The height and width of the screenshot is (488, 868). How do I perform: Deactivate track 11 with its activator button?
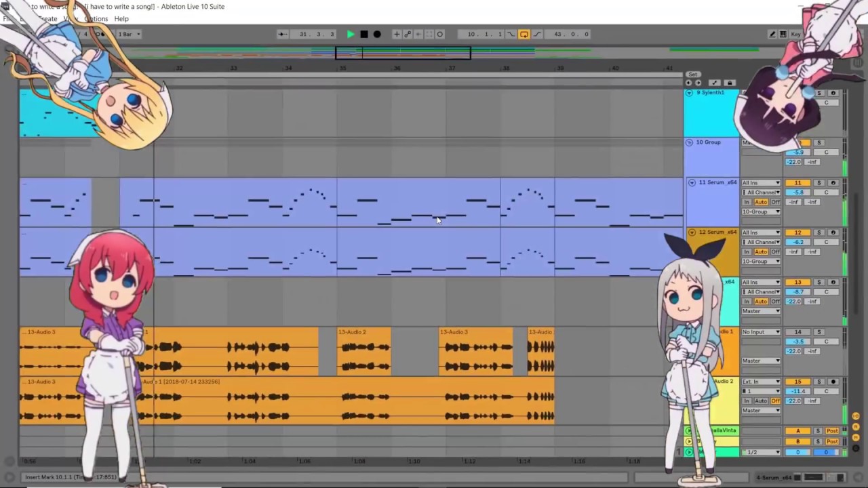(797, 183)
